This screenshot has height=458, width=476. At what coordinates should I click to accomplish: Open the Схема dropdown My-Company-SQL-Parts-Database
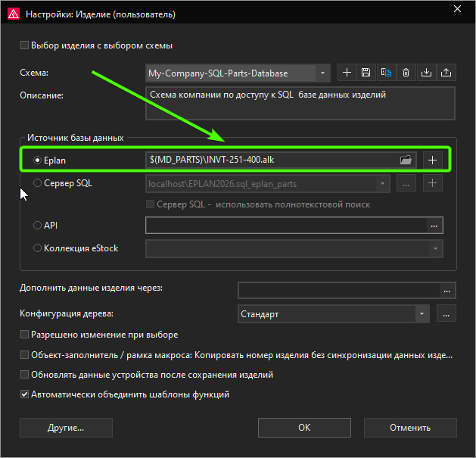238,73
